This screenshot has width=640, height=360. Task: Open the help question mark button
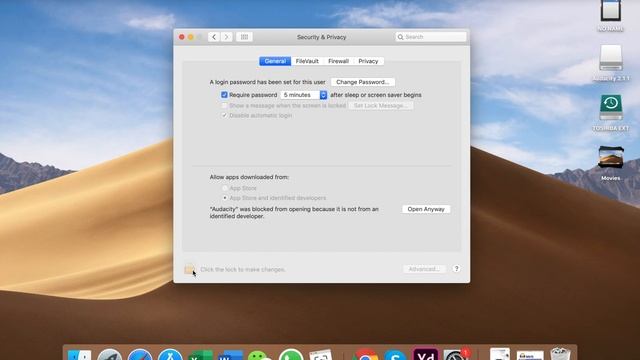tap(456, 269)
